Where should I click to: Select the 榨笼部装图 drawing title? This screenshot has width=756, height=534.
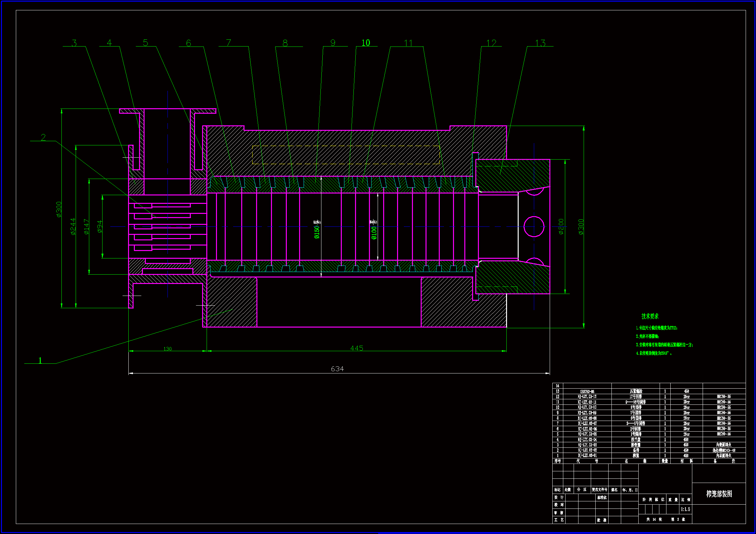pyautogui.click(x=719, y=494)
